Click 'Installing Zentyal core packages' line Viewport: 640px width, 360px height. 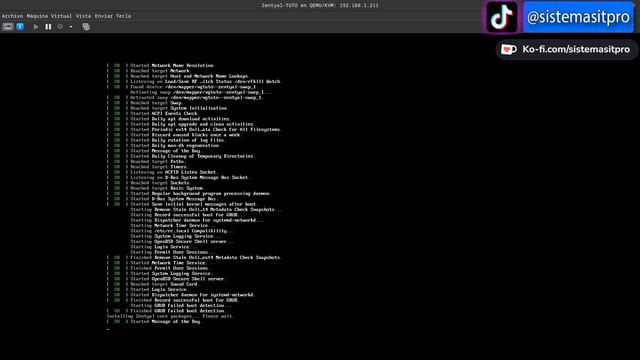[171, 316]
